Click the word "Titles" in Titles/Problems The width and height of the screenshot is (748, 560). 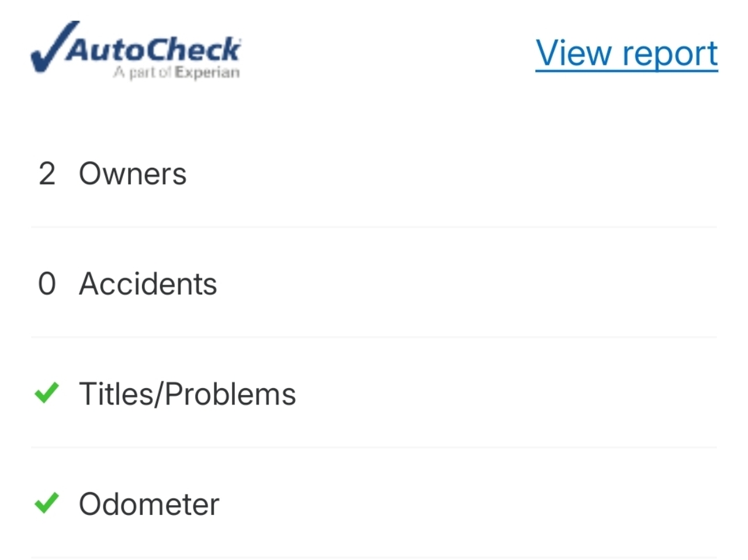pos(115,394)
